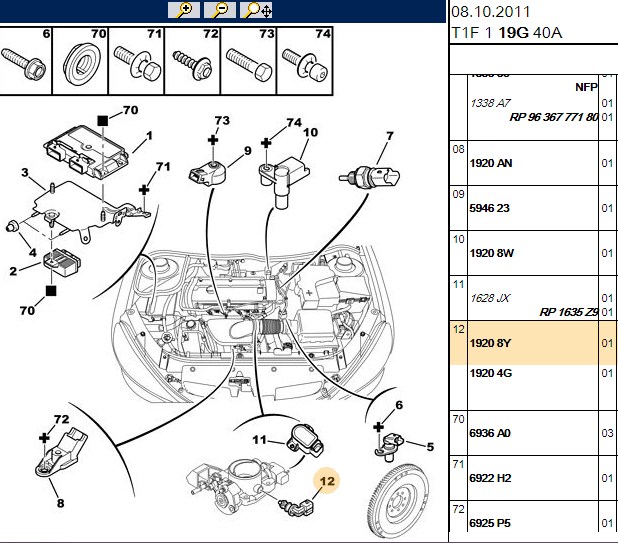Select highlighted part number 1920 8Y
This screenshot has width=618, height=543.
click(x=490, y=343)
